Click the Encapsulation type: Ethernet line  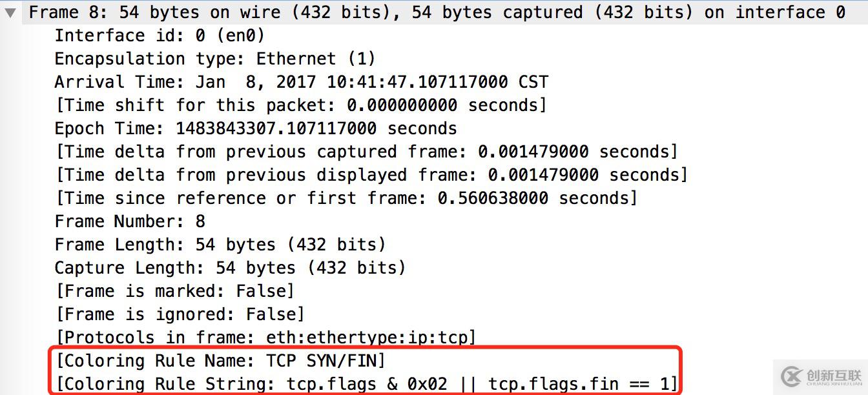[x=214, y=59]
